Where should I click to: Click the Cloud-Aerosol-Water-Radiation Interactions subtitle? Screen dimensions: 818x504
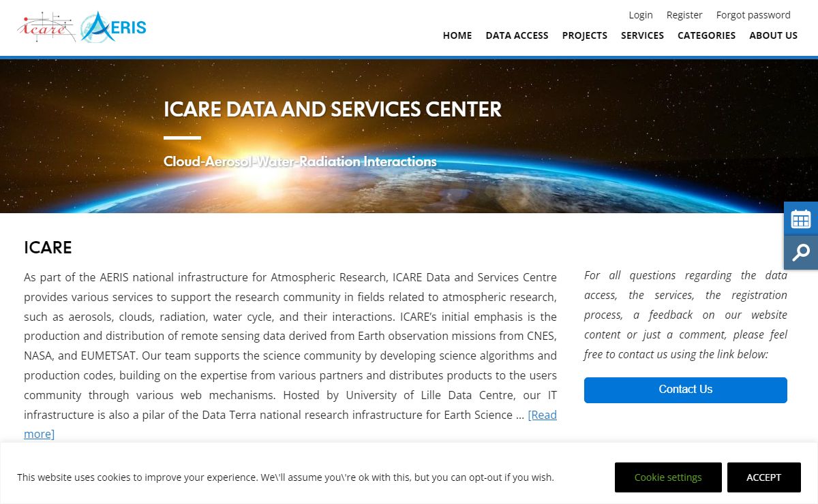coord(300,162)
